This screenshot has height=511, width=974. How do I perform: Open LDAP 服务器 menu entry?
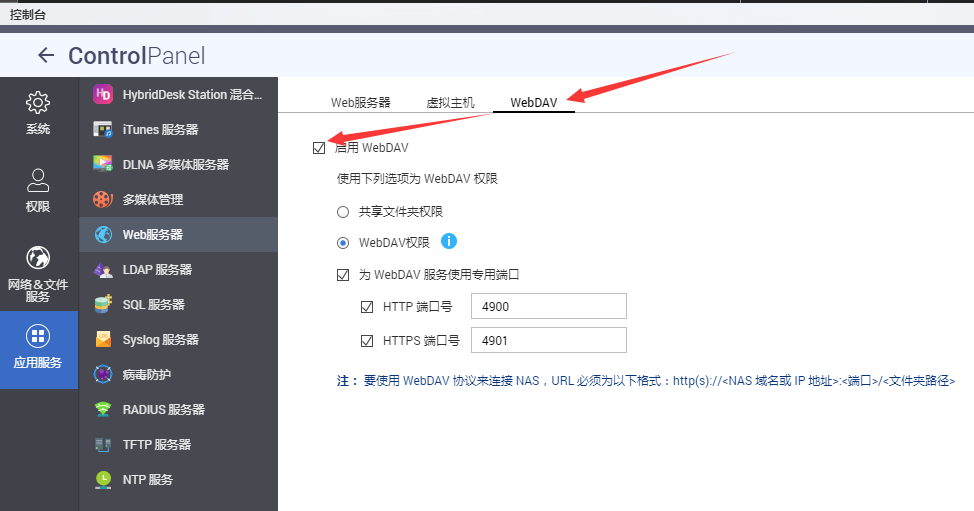178,269
